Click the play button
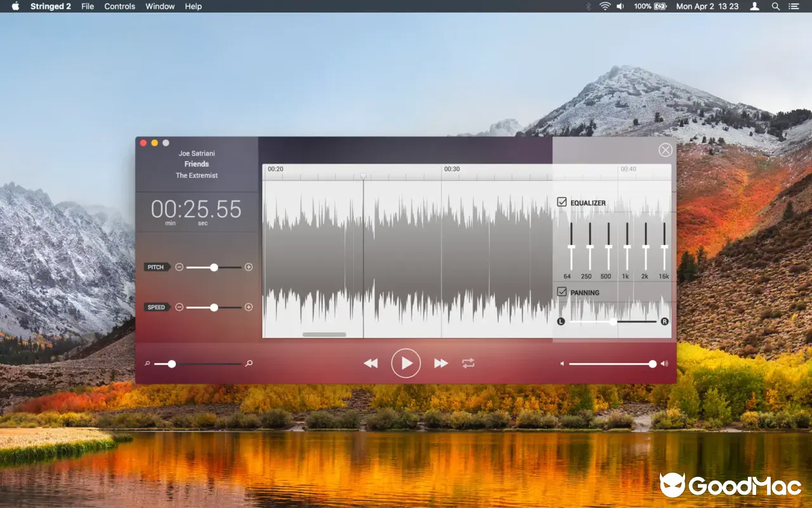This screenshot has height=508, width=812. click(406, 363)
